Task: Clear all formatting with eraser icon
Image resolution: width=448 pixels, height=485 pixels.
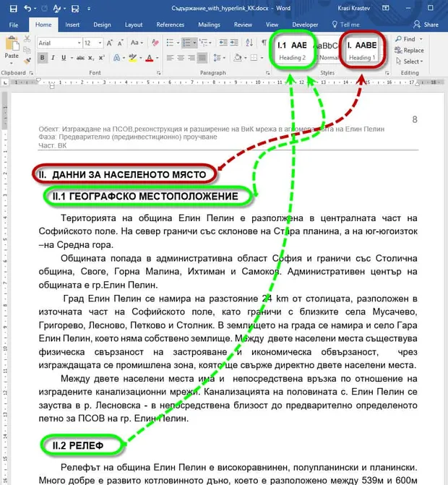Action: 155,43
